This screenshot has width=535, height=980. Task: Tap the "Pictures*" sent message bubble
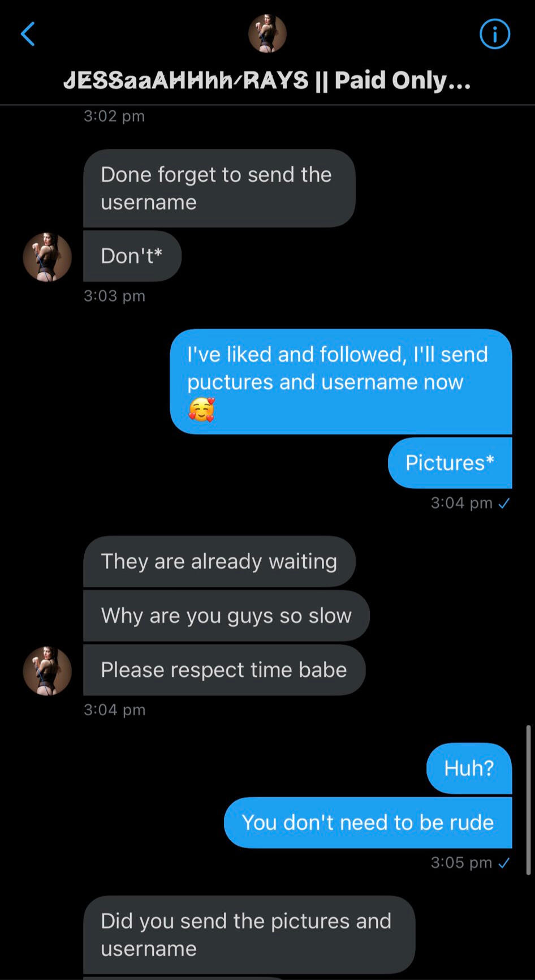point(450,463)
